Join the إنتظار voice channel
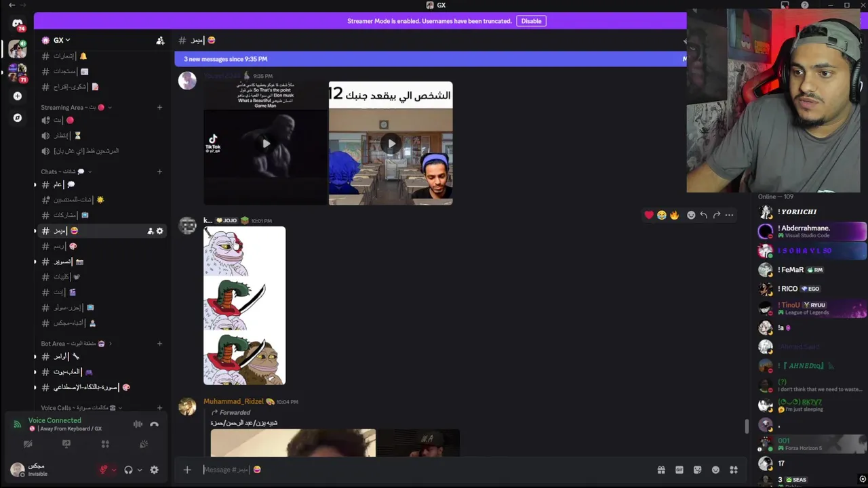 102,136
